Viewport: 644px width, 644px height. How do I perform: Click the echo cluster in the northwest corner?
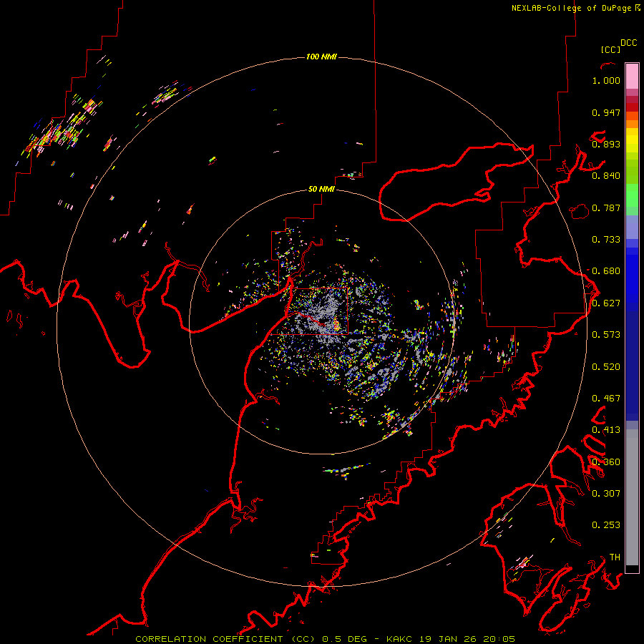62,127
